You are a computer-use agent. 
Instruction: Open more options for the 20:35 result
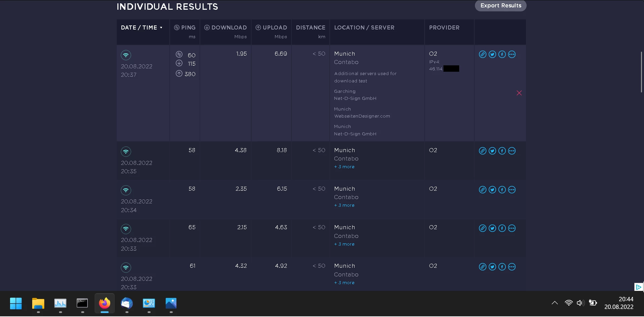click(x=512, y=151)
